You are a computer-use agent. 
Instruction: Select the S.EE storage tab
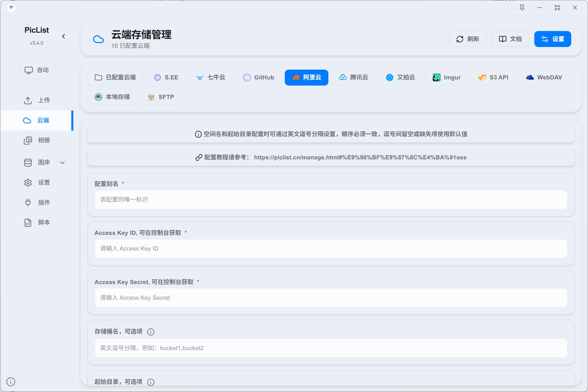pyautogui.click(x=166, y=77)
